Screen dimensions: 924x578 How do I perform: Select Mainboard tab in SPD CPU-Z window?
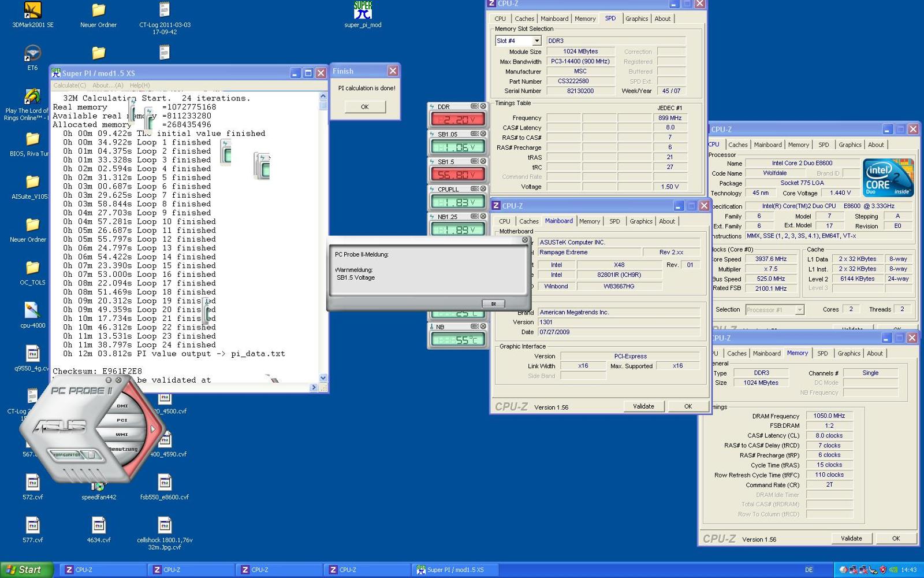pos(554,18)
